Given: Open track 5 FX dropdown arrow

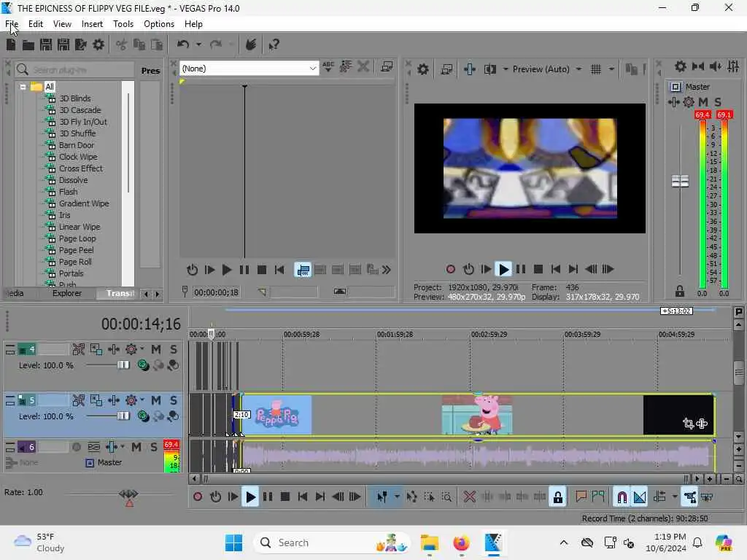Looking at the screenshot, I should click(x=142, y=400).
